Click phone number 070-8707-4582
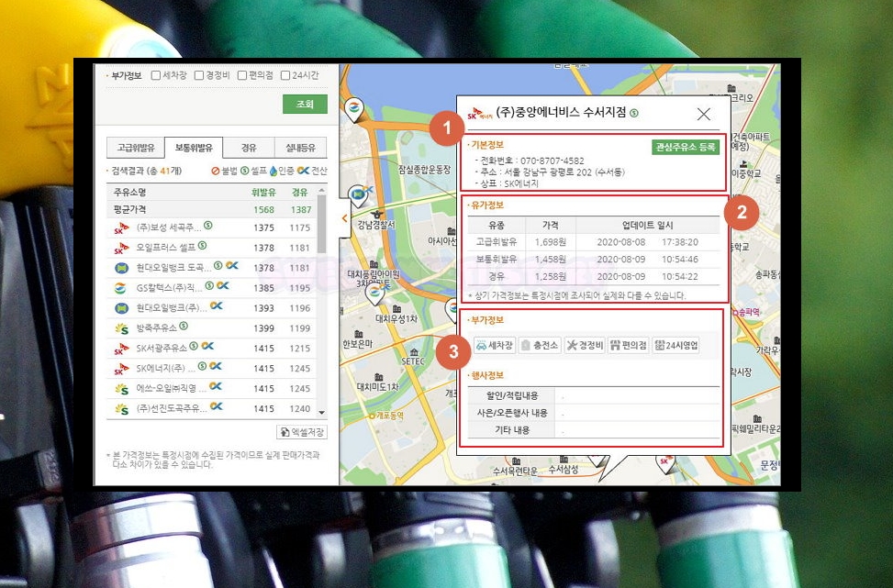893x588 pixels. (552, 161)
